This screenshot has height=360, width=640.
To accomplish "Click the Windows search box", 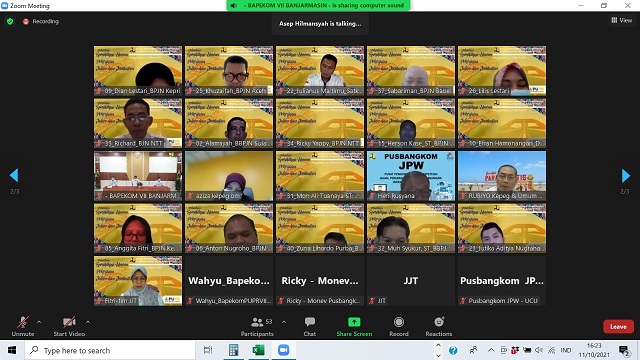I will click(110, 350).
